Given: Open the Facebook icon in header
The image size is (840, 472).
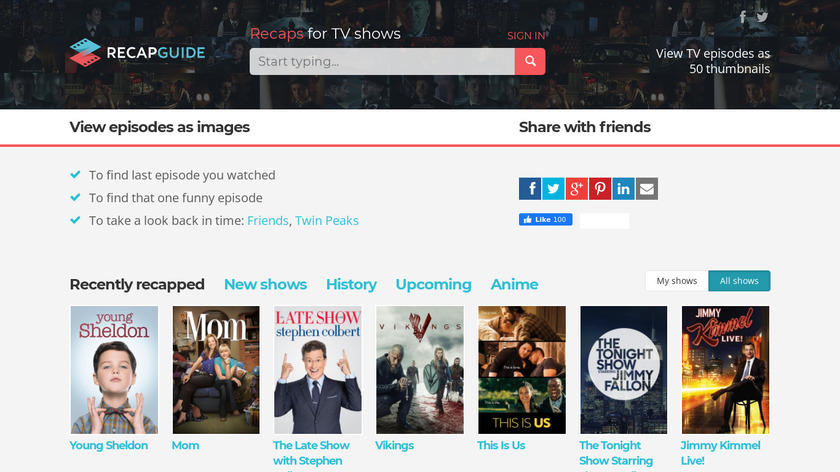Looking at the screenshot, I should pos(742,17).
